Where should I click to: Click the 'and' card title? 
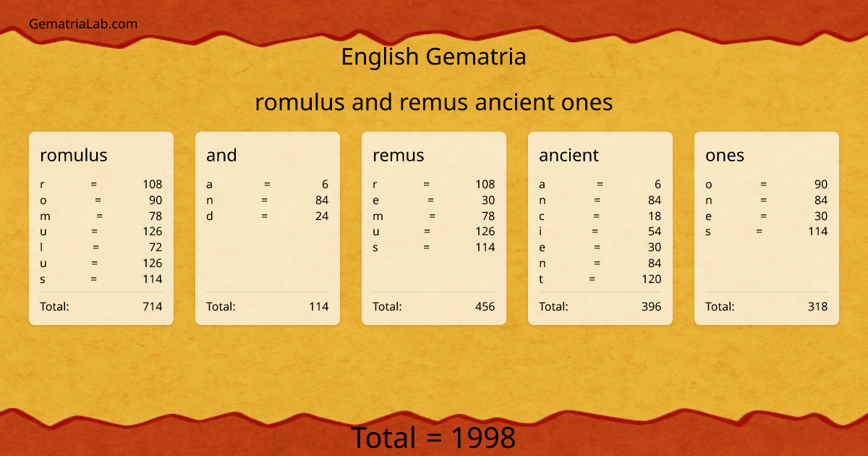[221, 155]
